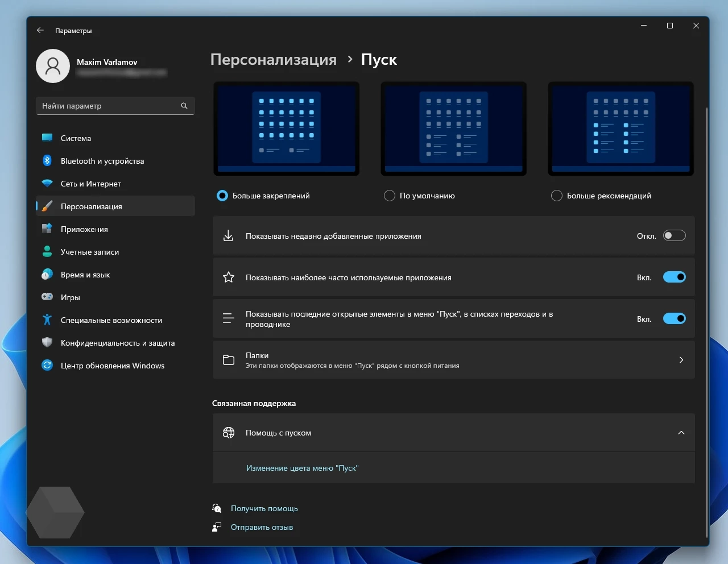Open Папки settings via chevron arrow
Image resolution: width=728 pixels, height=564 pixels.
click(x=681, y=360)
